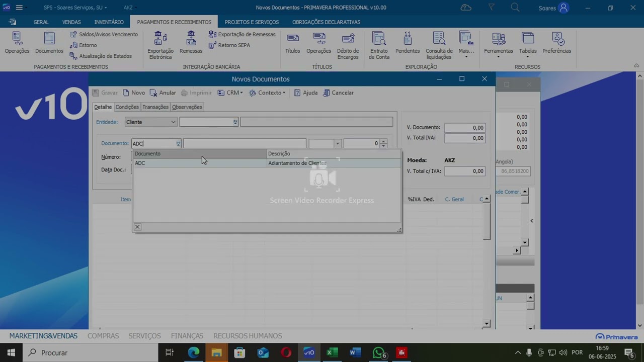
Task: Open the Documentos tool in the ribbon
Action: (x=49, y=43)
